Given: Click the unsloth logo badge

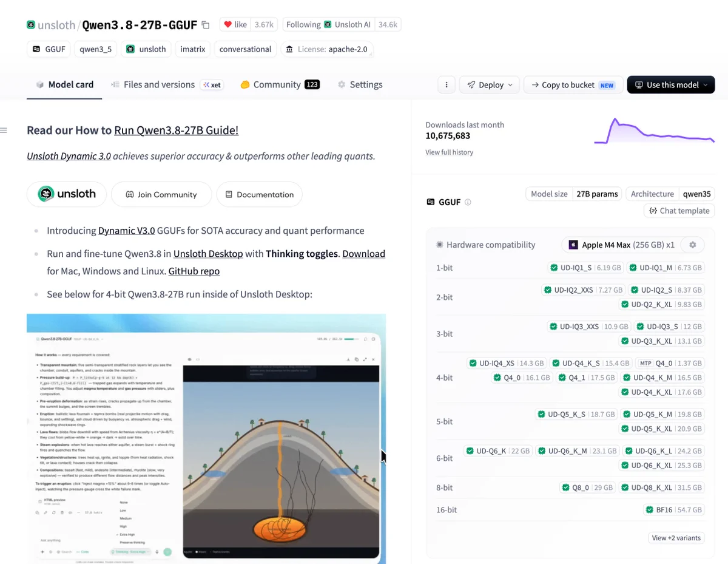Looking at the screenshot, I should tap(67, 194).
